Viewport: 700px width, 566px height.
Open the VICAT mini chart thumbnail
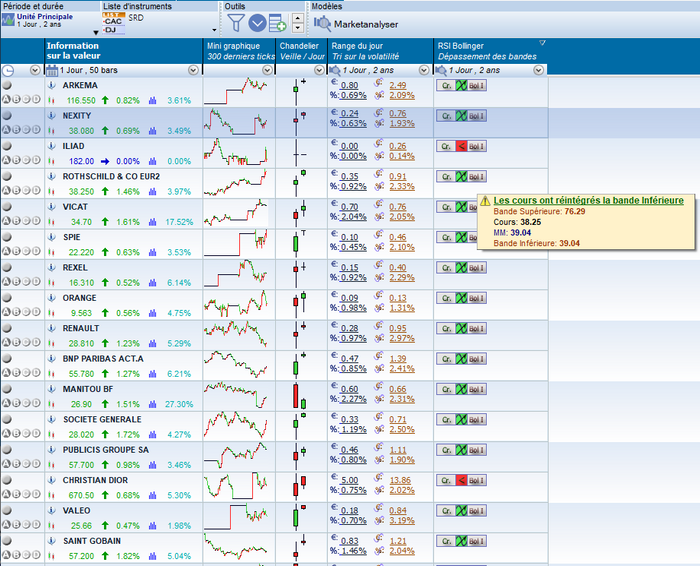pos(236,213)
